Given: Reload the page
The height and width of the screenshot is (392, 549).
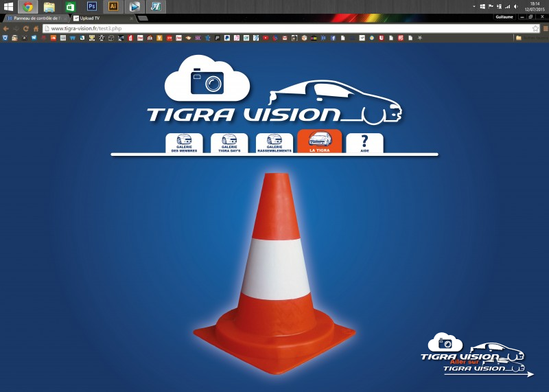Looking at the screenshot, I should click(x=25, y=29).
